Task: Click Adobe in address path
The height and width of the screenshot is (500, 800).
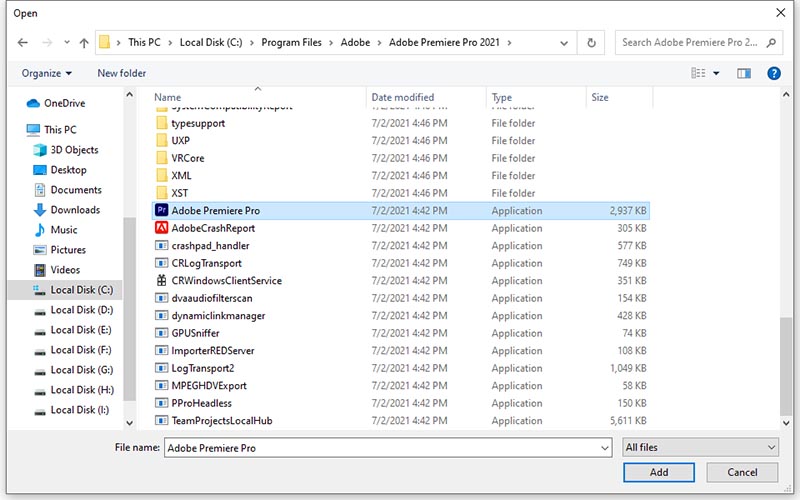Action: [x=355, y=43]
